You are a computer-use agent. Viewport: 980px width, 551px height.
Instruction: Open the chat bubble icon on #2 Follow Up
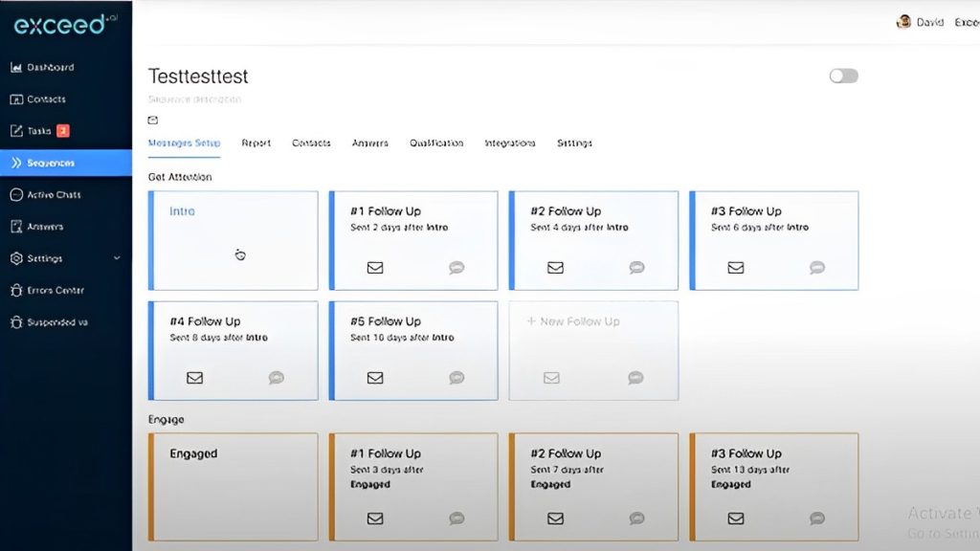pos(636,268)
